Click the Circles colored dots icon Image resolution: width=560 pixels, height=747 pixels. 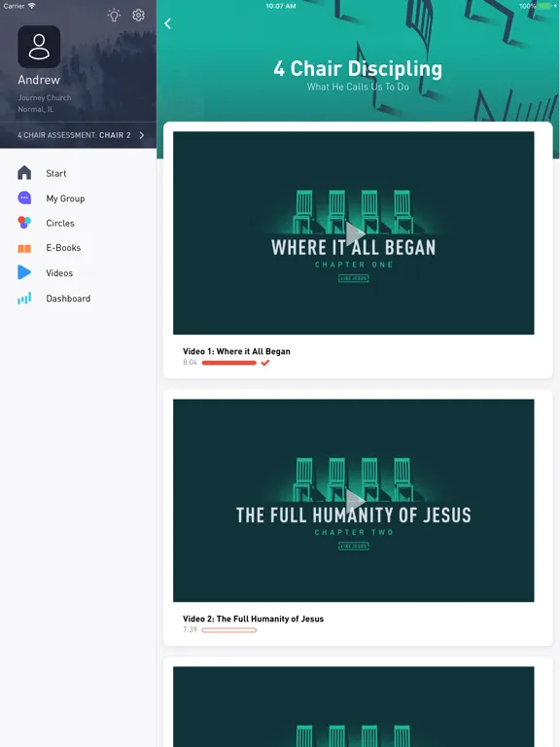pyautogui.click(x=24, y=223)
